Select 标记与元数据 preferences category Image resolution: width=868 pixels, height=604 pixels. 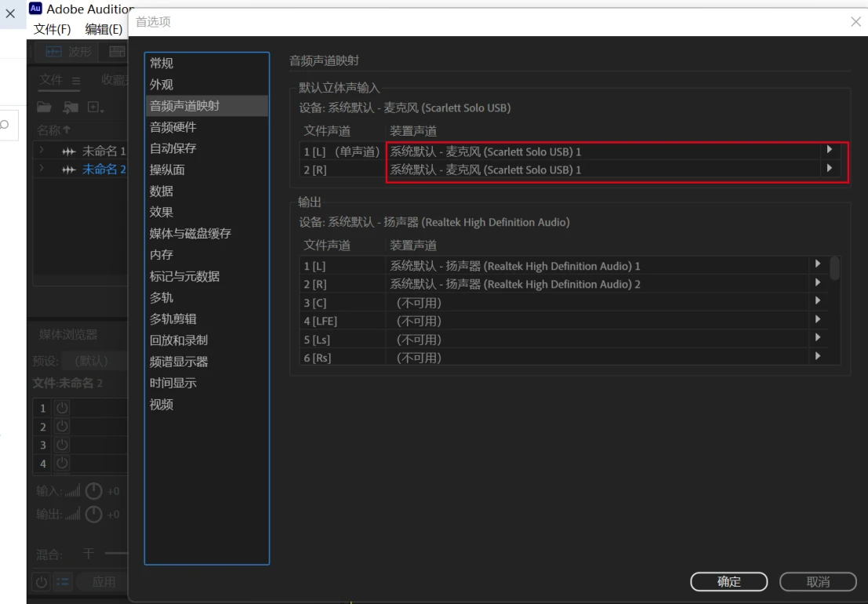tap(207, 276)
